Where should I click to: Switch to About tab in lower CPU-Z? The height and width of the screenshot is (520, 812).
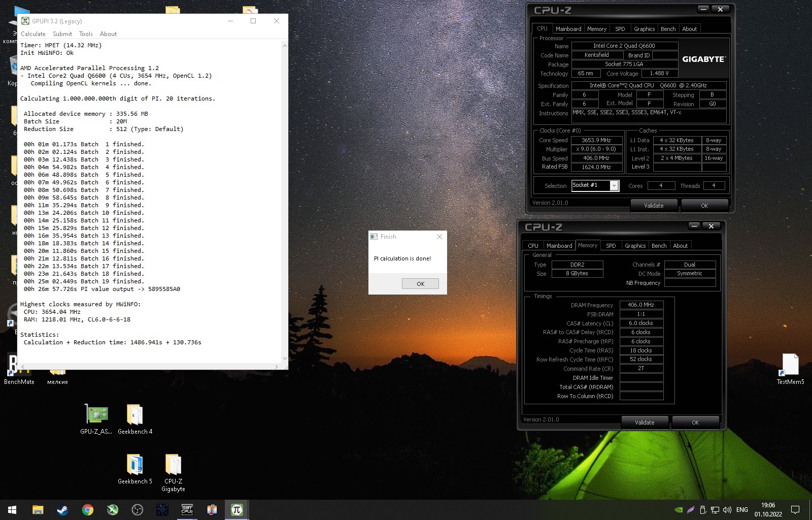(x=680, y=246)
